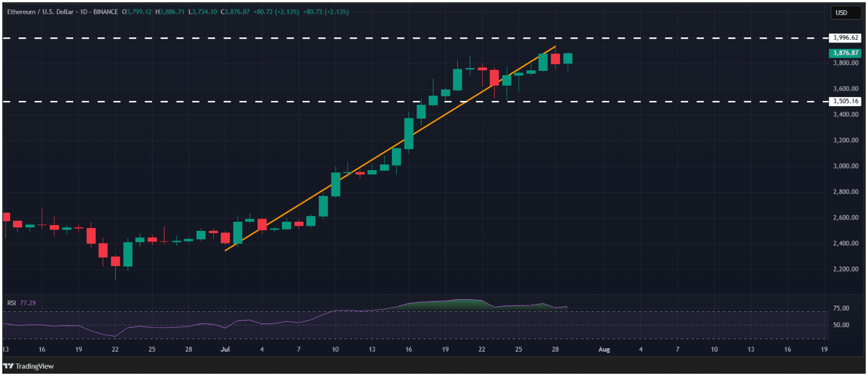Click the 3,600.00 price axis label
The height and width of the screenshot is (376, 868).
click(x=845, y=89)
